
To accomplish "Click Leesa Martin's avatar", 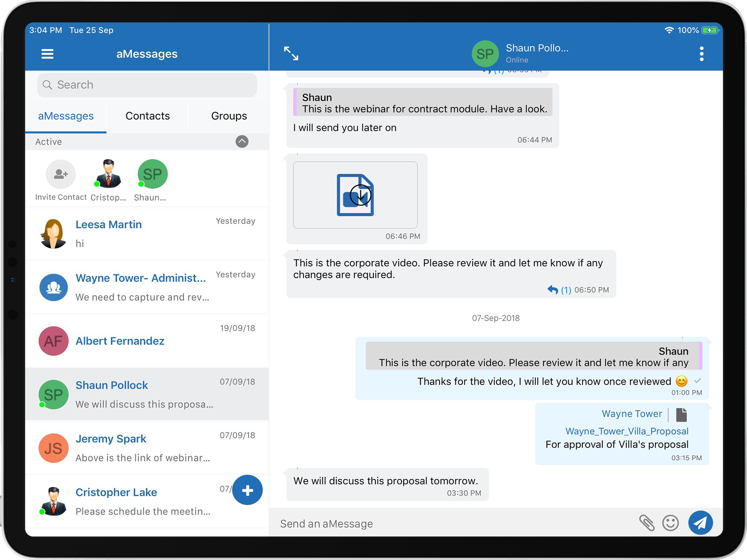I will click(x=53, y=234).
